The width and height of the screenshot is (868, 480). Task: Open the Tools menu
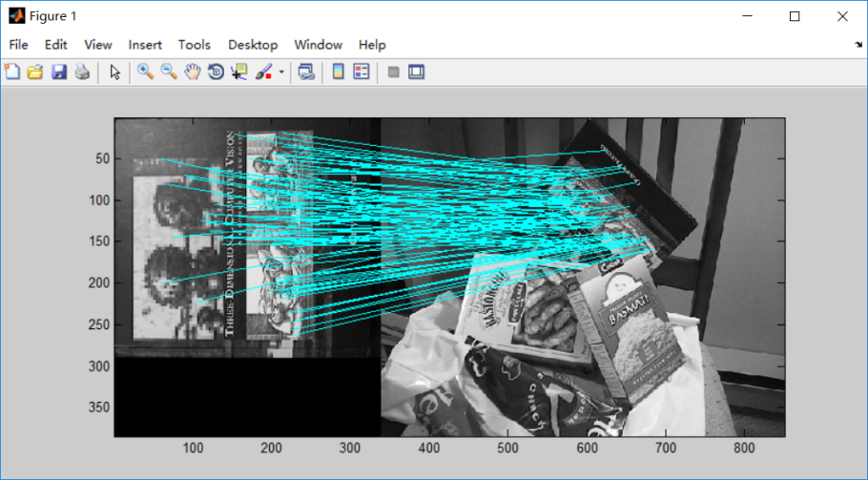(x=195, y=45)
